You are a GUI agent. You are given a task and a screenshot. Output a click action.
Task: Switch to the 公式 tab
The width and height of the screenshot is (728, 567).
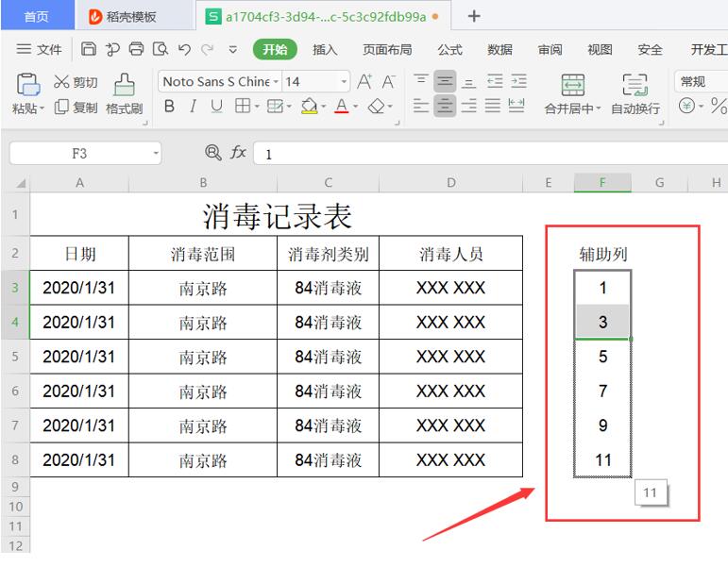coord(449,49)
